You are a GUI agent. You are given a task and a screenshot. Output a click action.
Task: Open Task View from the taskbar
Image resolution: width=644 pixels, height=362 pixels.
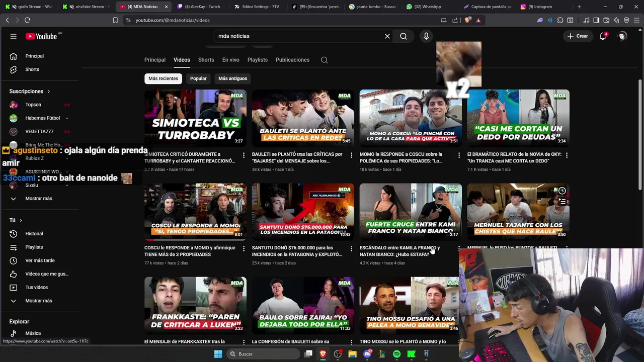pos(308,354)
